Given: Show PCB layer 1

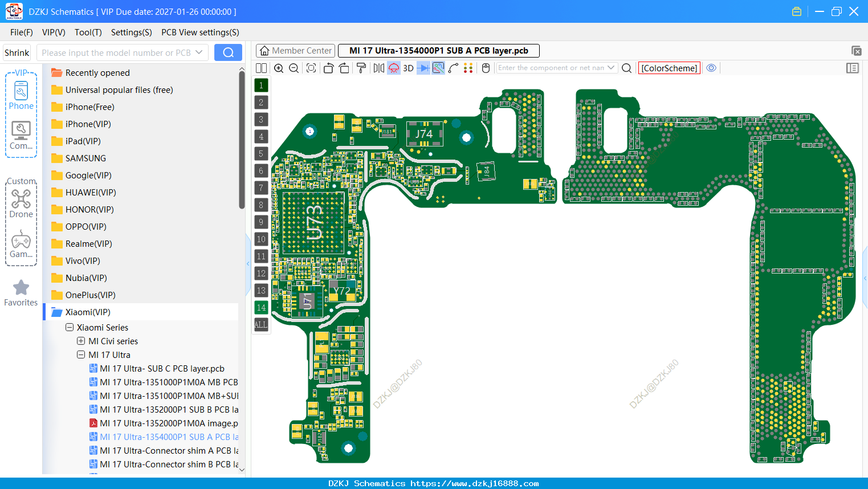Looking at the screenshot, I should 261,85.
